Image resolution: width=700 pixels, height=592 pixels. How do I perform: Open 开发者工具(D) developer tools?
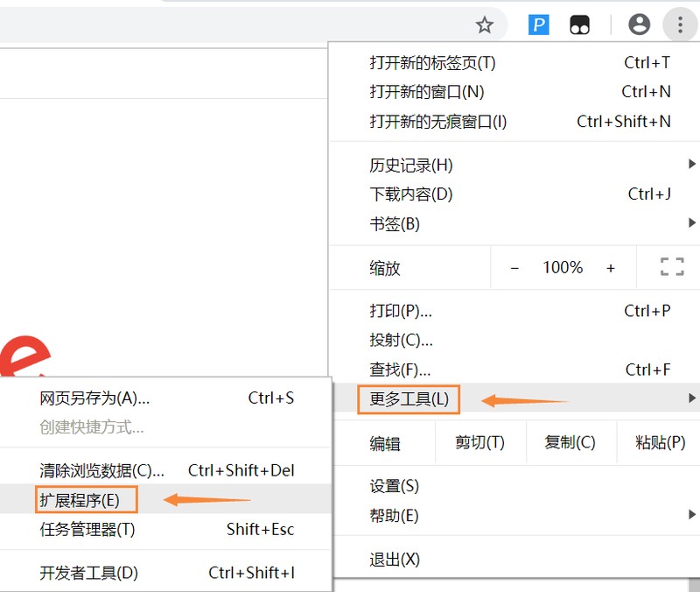[x=165, y=573]
